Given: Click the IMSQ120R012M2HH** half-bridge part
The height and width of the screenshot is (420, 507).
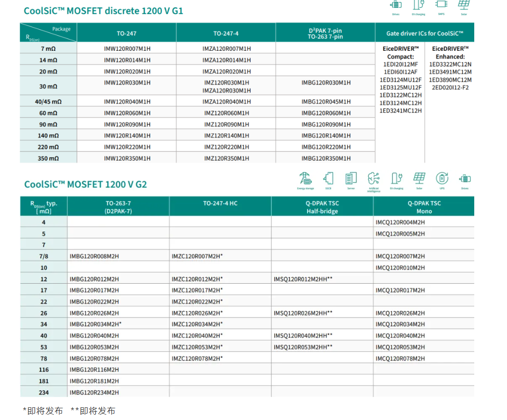Looking at the screenshot, I should [303, 279].
